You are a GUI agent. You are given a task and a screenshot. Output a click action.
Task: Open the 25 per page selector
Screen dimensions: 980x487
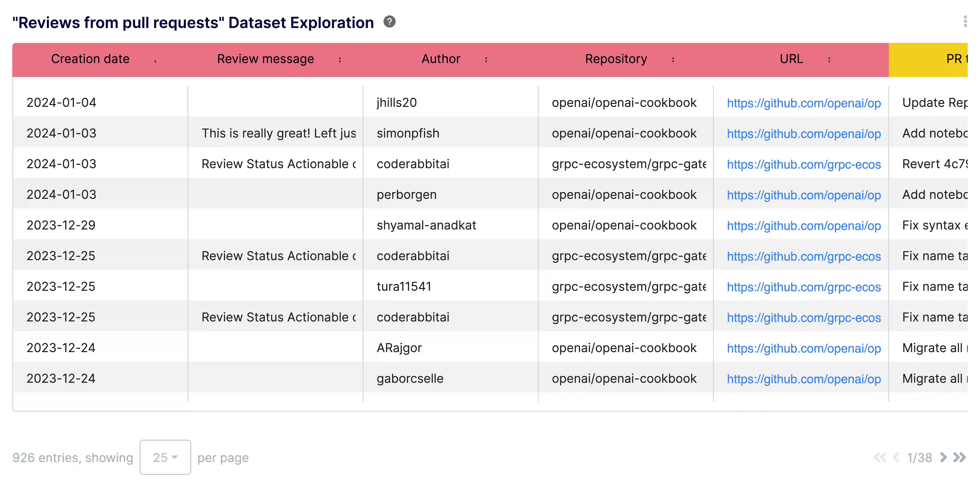point(165,457)
